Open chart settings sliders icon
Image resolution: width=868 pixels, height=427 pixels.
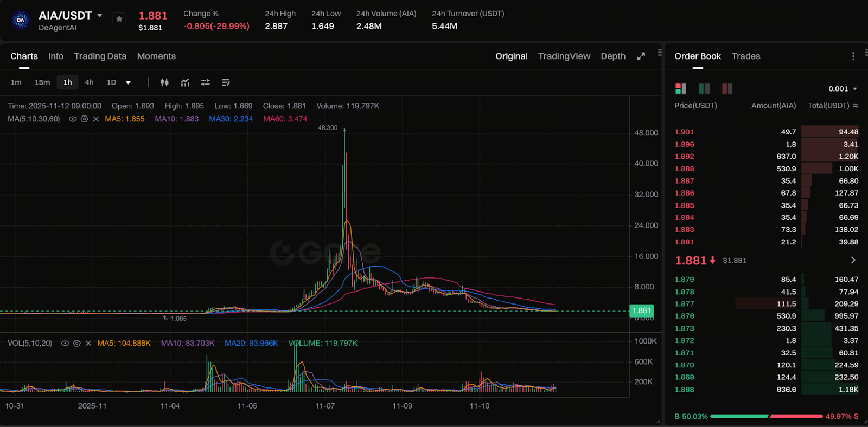pyautogui.click(x=205, y=82)
